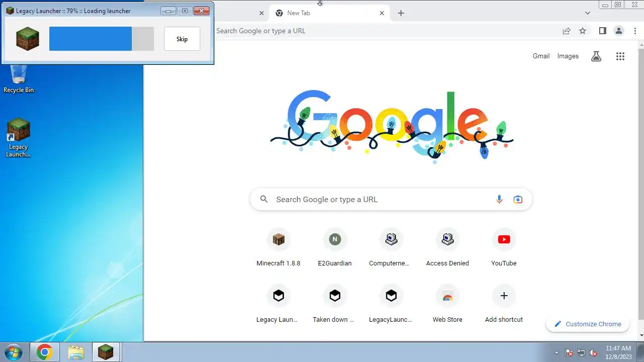
Task: Open Windows Explorer from the taskbar
Action: (76, 352)
